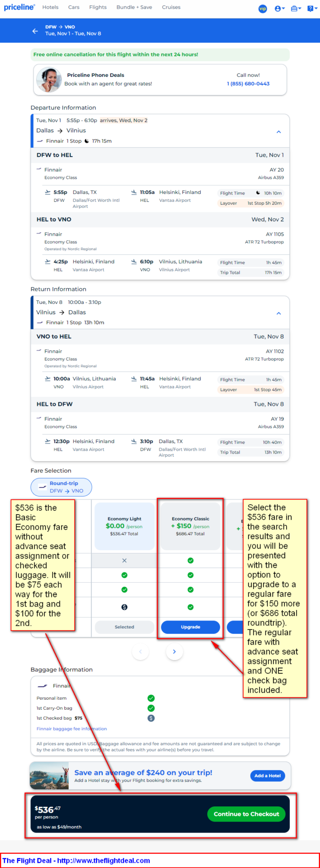320x868 pixels.
Task: Click the top green checkmark in Economy Classic
Action: click(191, 560)
